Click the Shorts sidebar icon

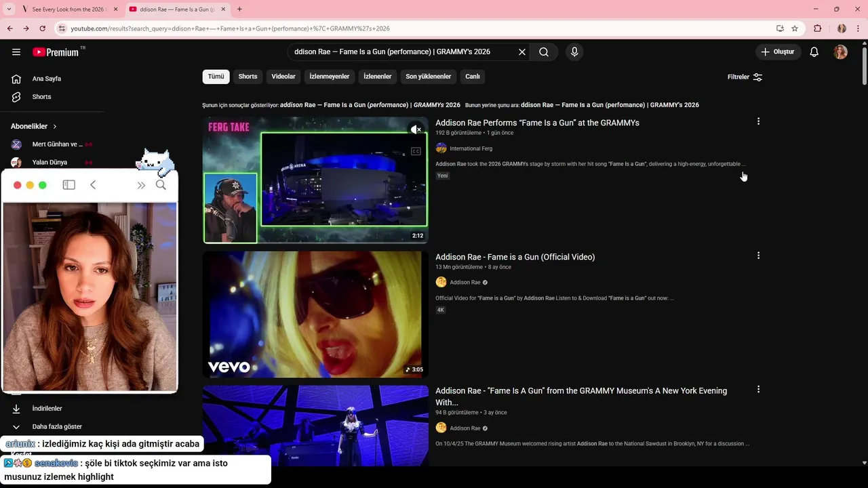pyautogui.click(x=16, y=97)
